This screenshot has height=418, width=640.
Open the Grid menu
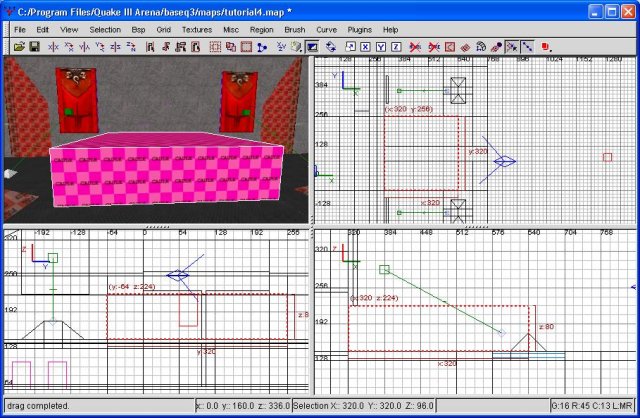163,30
